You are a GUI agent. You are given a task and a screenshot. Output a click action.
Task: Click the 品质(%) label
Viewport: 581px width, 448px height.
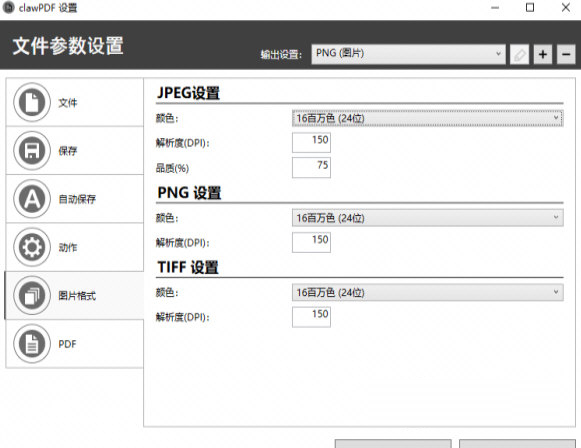[172, 168]
